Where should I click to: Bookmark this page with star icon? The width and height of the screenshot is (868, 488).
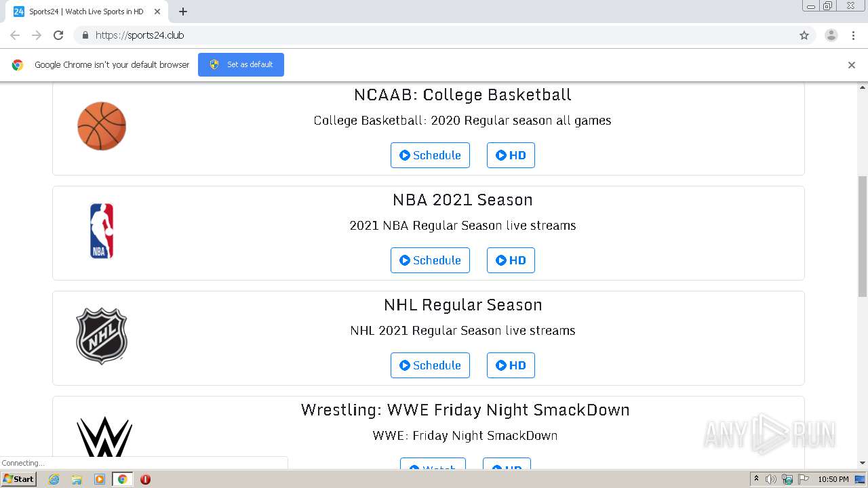point(804,35)
